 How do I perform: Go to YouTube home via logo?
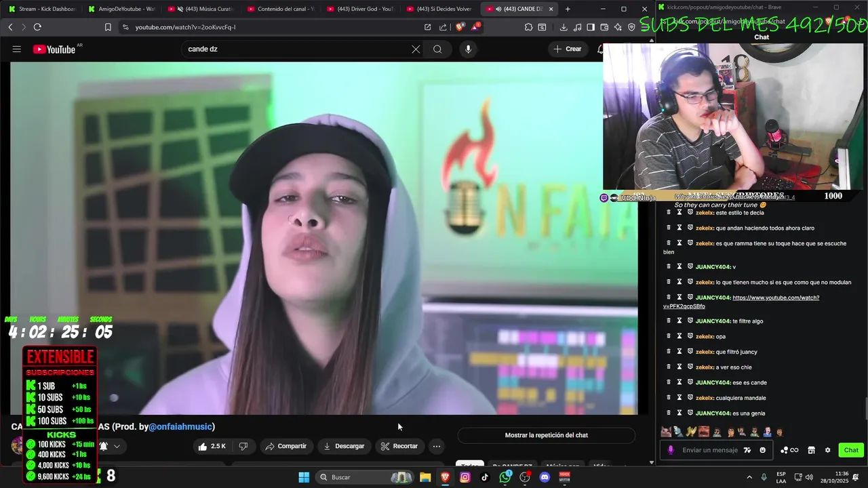[x=54, y=49]
